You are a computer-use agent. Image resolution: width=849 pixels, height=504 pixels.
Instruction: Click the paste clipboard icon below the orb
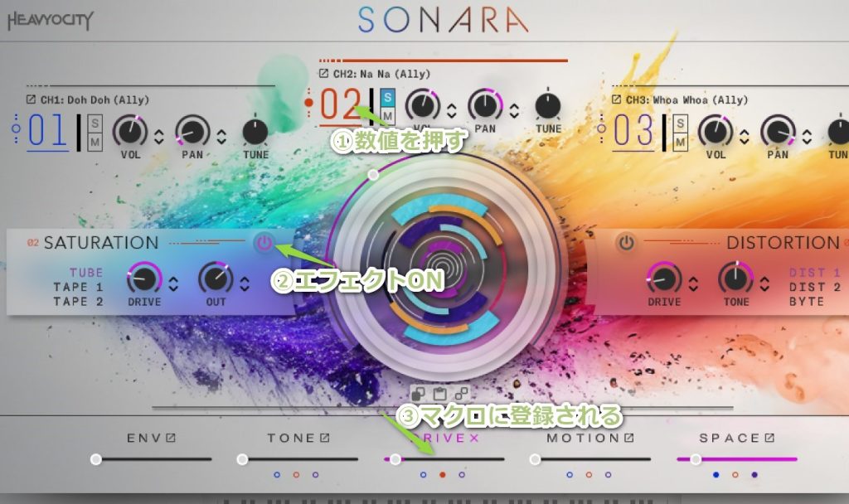pos(440,393)
